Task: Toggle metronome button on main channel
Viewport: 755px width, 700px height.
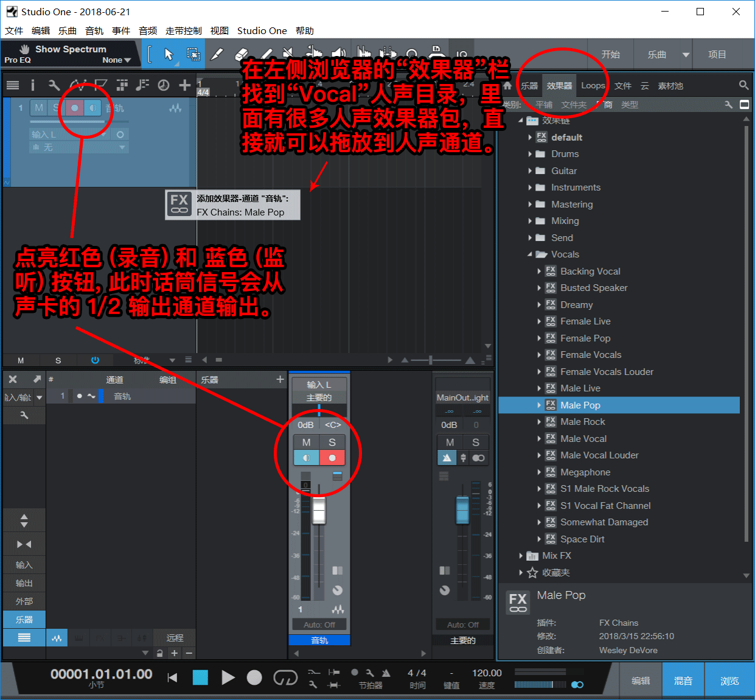Action: pyautogui.click(x=448, y=458)
